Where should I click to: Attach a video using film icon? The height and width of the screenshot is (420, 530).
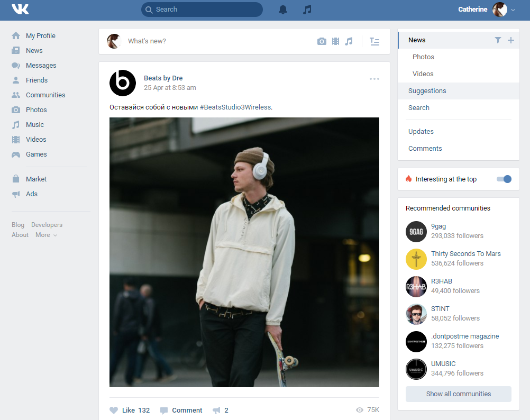335,41
